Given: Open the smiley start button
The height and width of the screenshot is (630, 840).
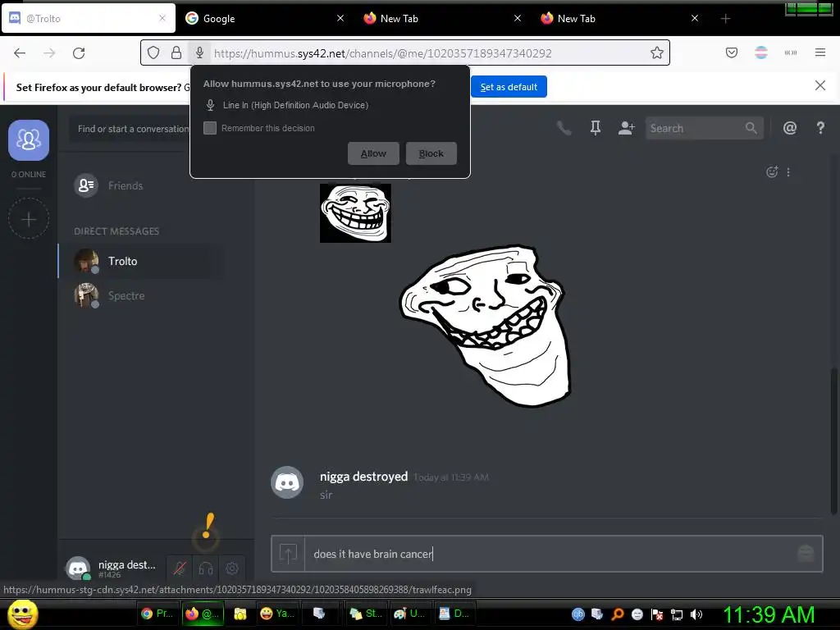Looking at the screenshot, I should click(x=22, y=614).
